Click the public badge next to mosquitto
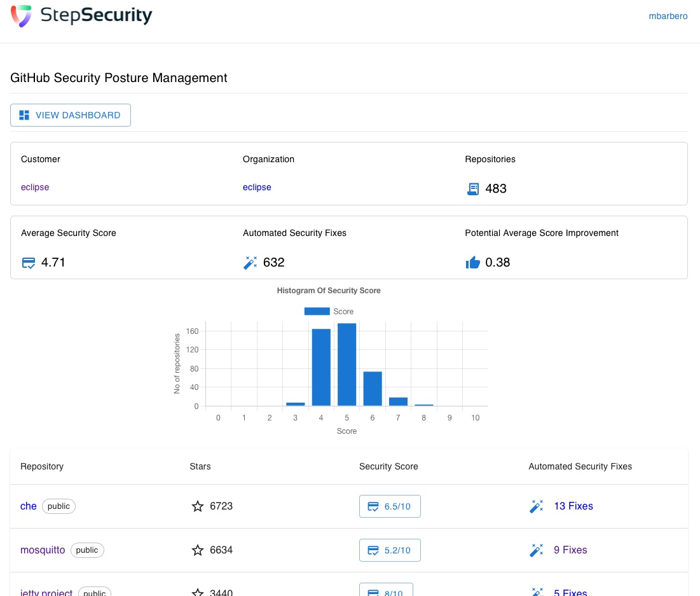This screenshot has width=700, height=596. (87, 550)
